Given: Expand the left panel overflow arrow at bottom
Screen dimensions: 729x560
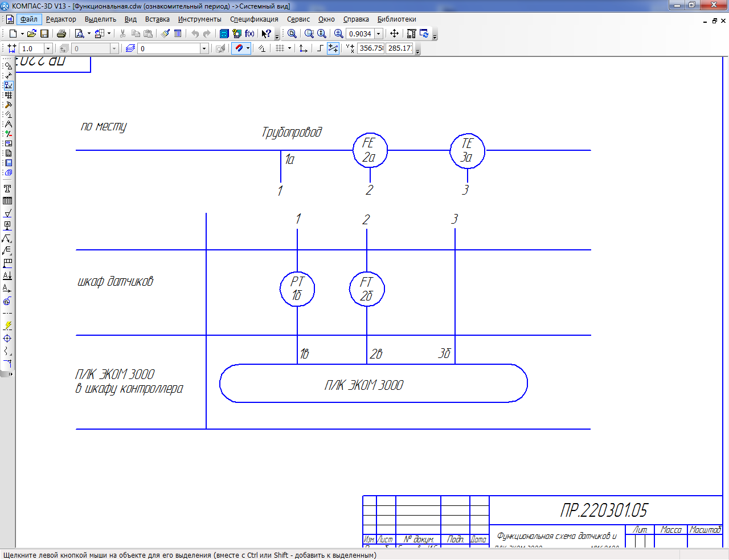Looking at the screenshot, I should tap(10, 374).
